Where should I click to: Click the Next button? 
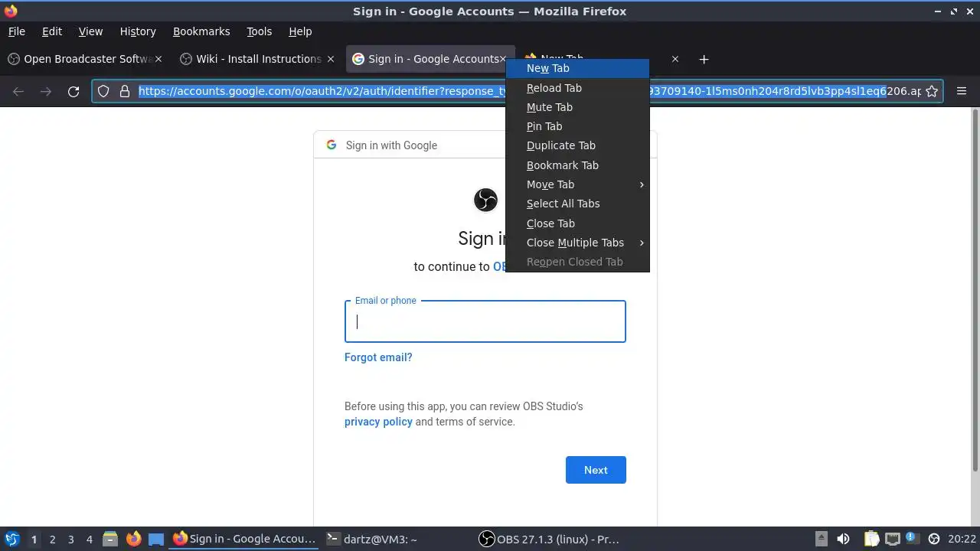[x=596, y=470]
